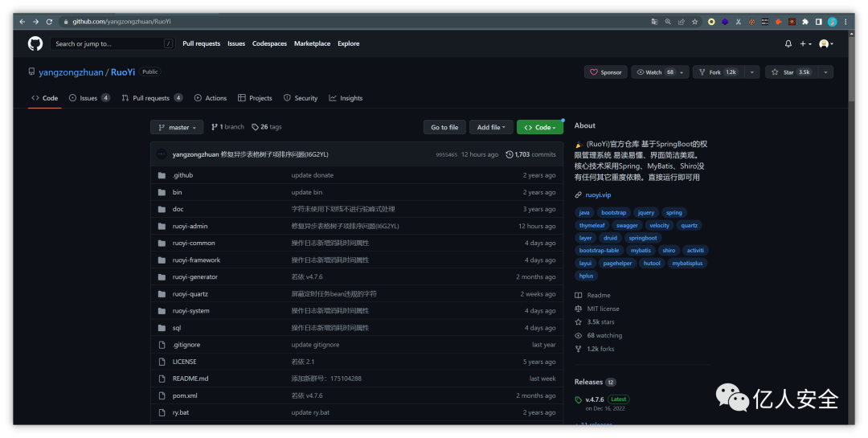Open the ruoyi-quartz folder
The height and width of the screenshot is (438, 868).
(x=190, y=294)
